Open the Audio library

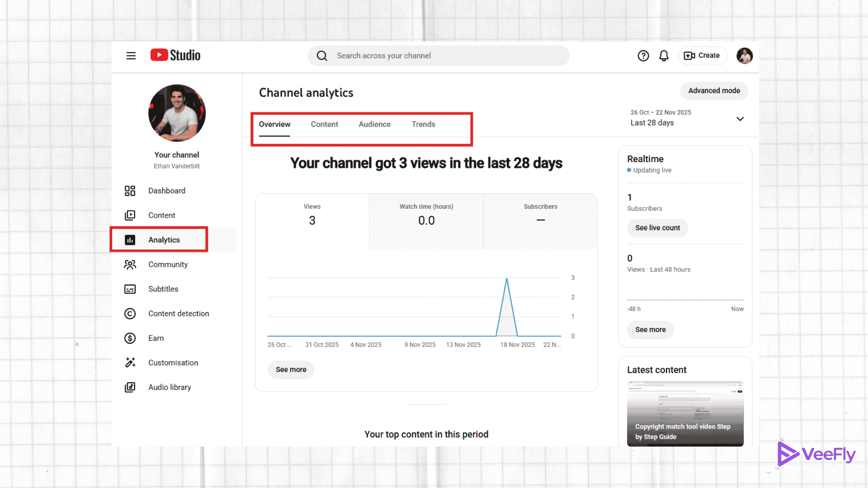click(x=170, y=387)
